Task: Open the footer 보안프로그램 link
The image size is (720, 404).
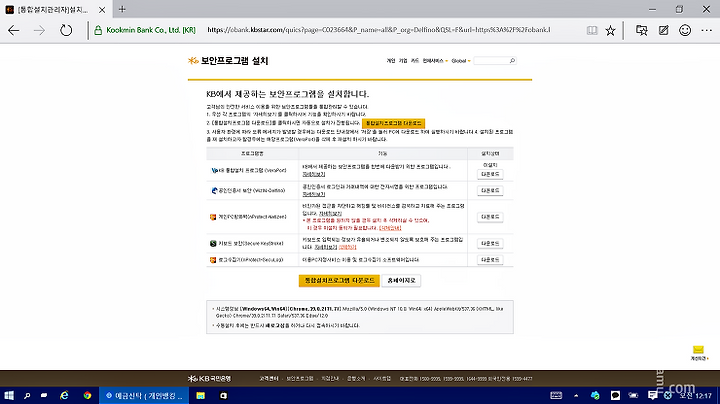Action: pos(300,379)
